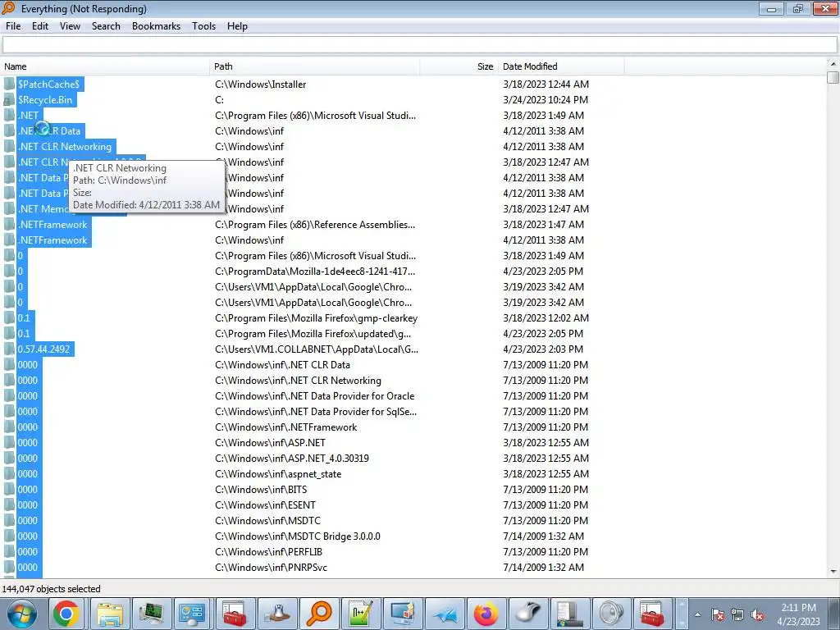Open the Edit menu
This screenshot has width=840, height=630.
point(40,26)
